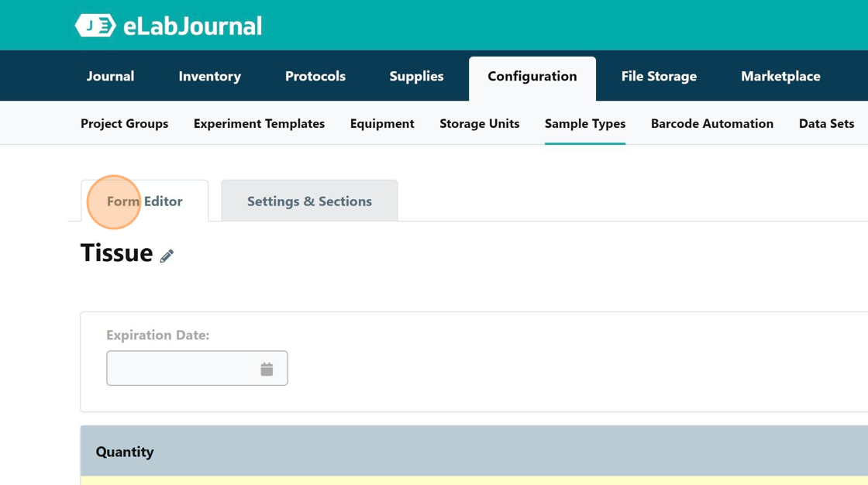Screen dimensions: 868x485
Task: Go to Data Sets
Action: [x=826, y=123]
